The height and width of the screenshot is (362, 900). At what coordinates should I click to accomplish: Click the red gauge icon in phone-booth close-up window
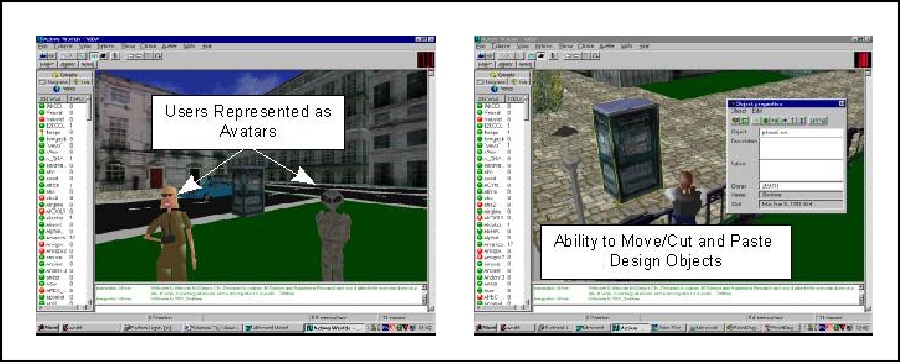click(863, 60)
